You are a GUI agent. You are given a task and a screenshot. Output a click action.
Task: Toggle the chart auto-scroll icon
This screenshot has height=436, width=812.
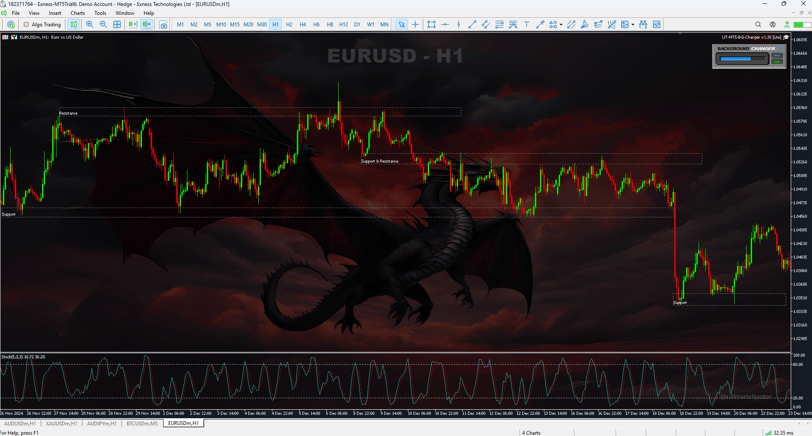pos(133,24)
